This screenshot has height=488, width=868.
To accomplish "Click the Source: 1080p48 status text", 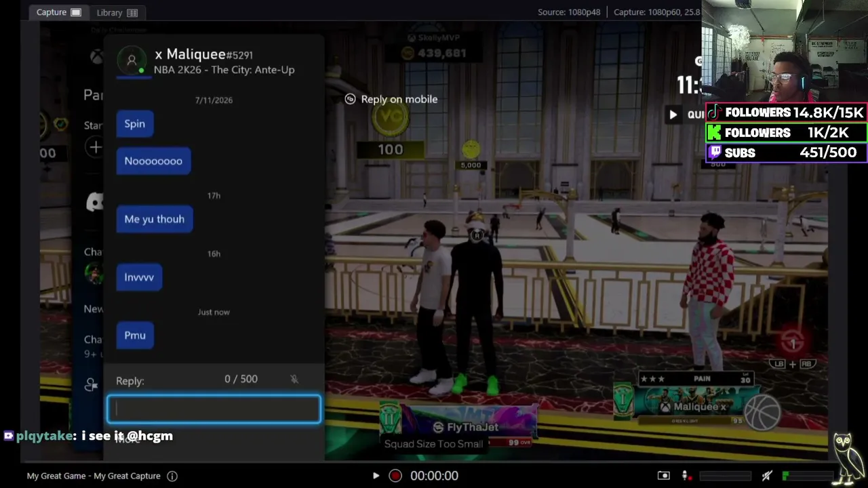I will [569, 12].
